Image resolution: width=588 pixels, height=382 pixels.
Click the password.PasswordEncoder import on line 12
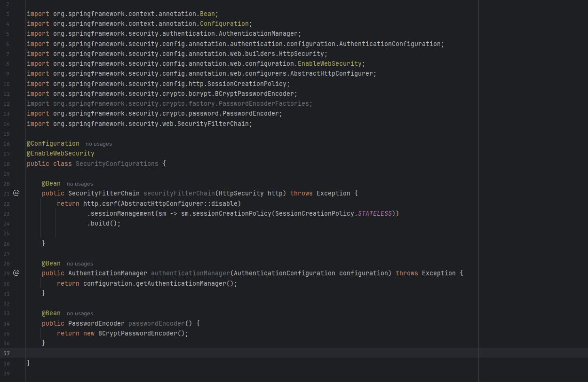tap(155, 113)
